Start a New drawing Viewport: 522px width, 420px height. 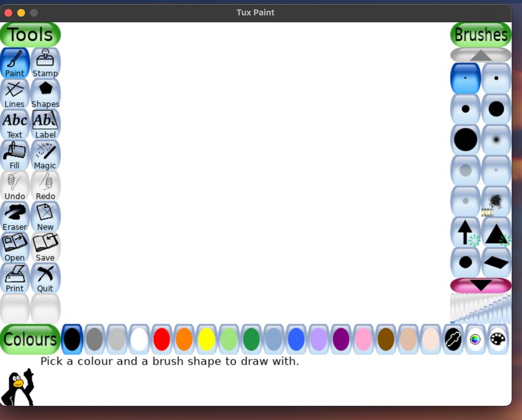(x=45, y=217)
